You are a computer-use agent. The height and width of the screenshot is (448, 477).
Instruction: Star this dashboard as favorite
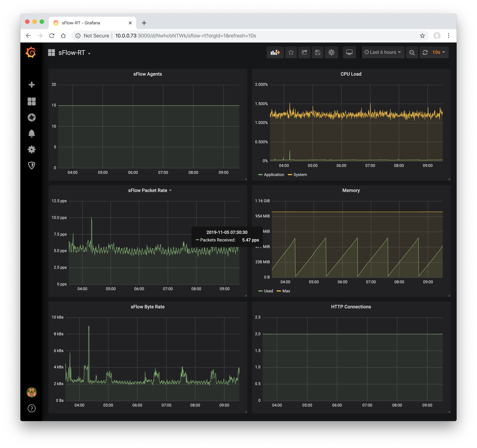point(291,52)
